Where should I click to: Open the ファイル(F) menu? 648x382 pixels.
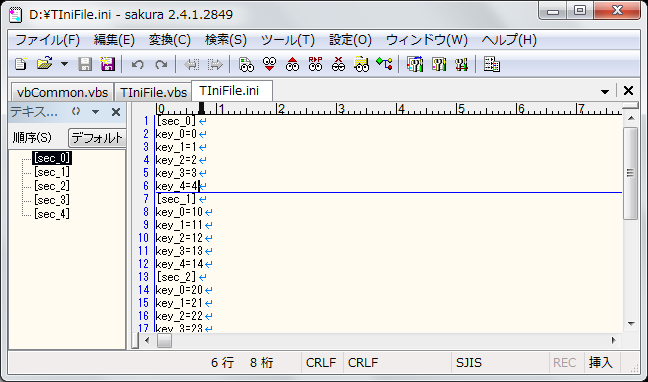point(47,40)
